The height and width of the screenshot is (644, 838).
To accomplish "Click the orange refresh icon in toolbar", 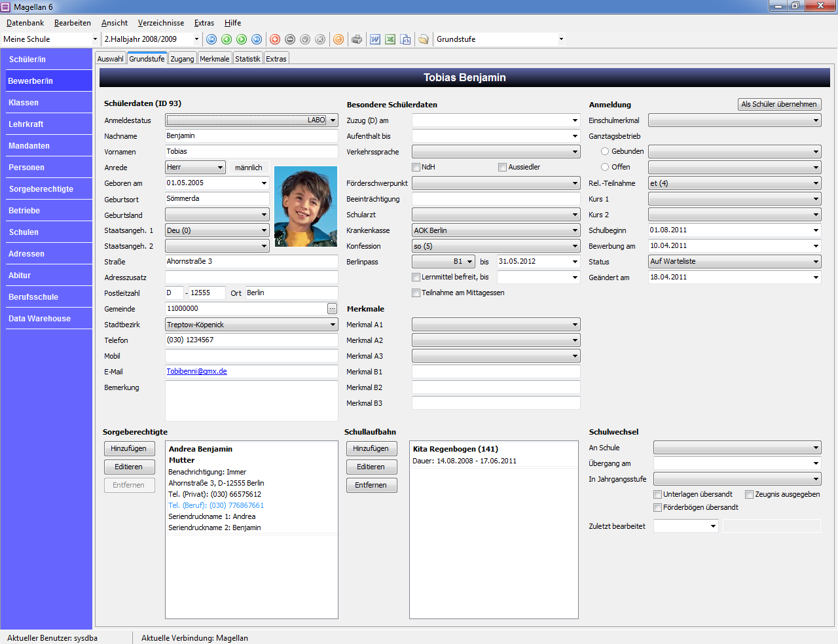I will pyautogui.click(x=338, y=39).
